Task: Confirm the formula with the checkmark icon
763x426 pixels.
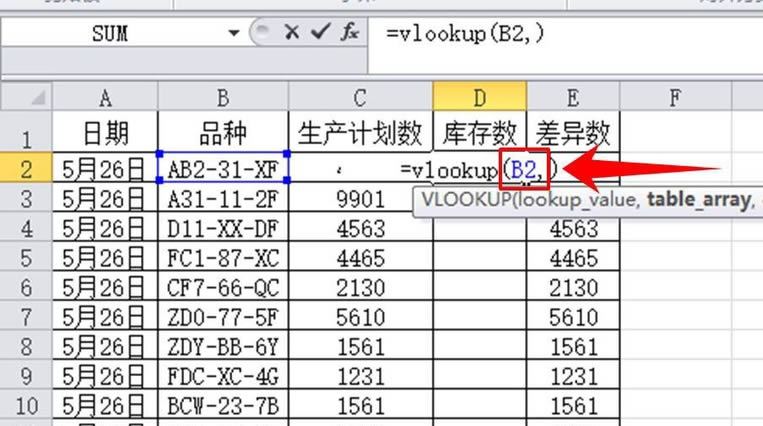Action: click(x=321, y=32)
